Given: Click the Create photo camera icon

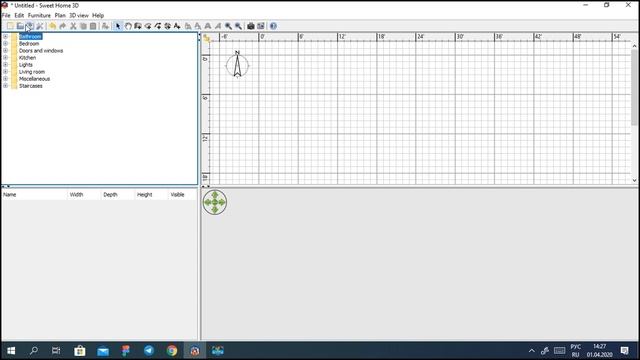Looking at the screenshot, I should point(251,26).
